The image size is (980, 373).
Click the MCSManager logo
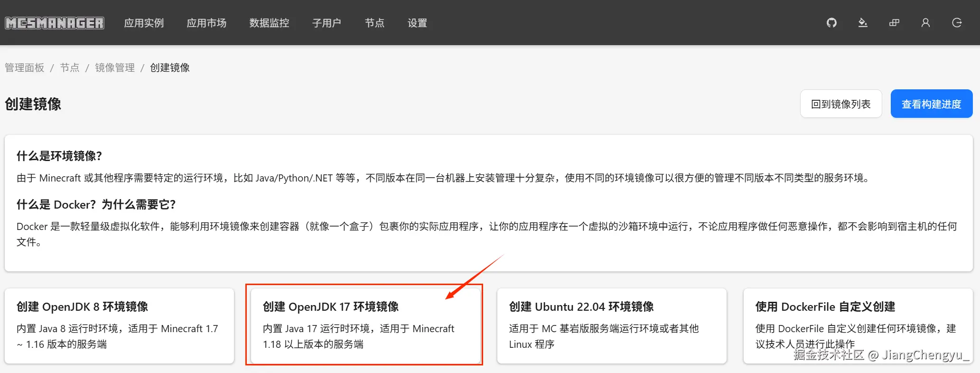[55, 23]
